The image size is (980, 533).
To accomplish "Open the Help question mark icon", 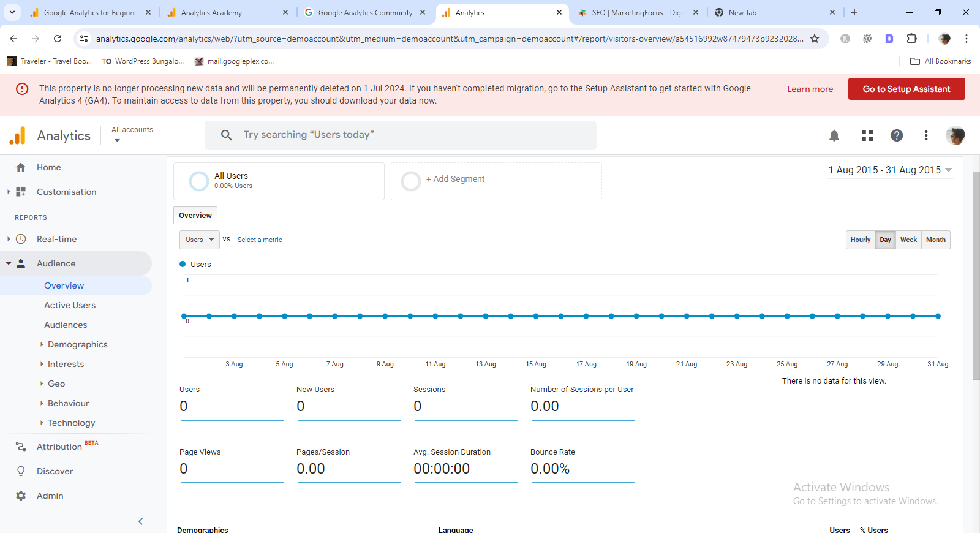I will coord(897,135).
